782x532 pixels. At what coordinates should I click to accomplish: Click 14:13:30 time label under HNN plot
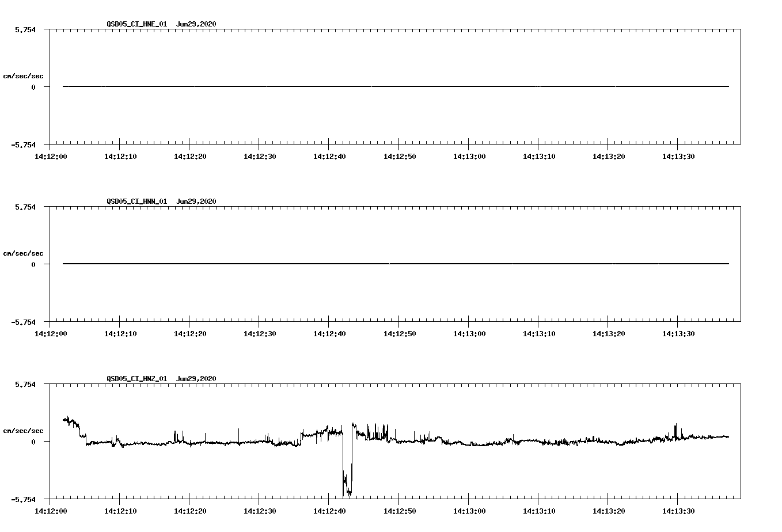coord(678,333)
